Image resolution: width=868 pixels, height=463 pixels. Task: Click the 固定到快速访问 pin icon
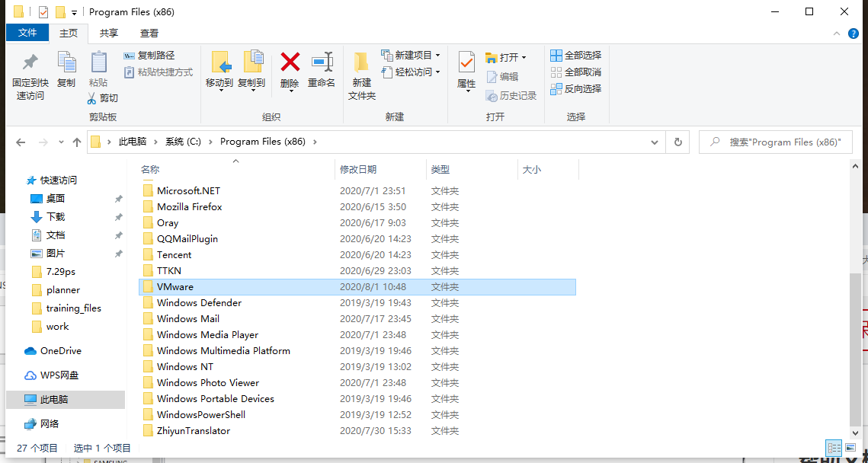[29, 62]
